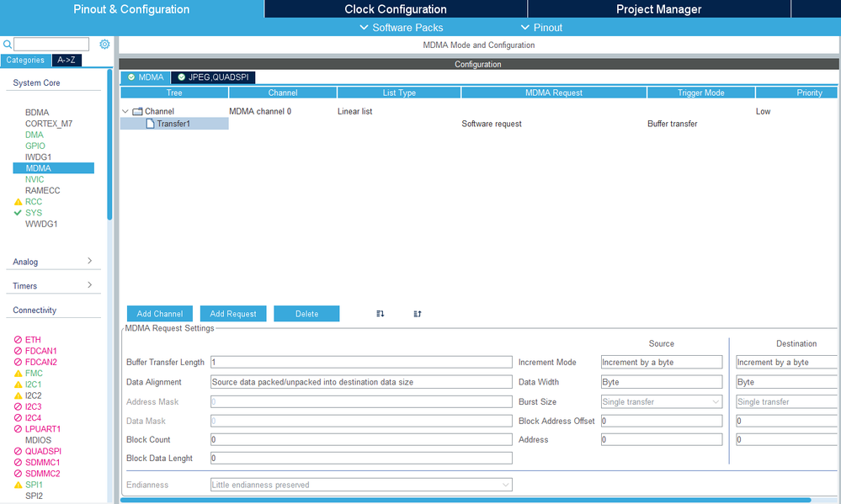Click the MDMA Request column header
The height and width of the screenshot is (504, 841).
(554, 93)
